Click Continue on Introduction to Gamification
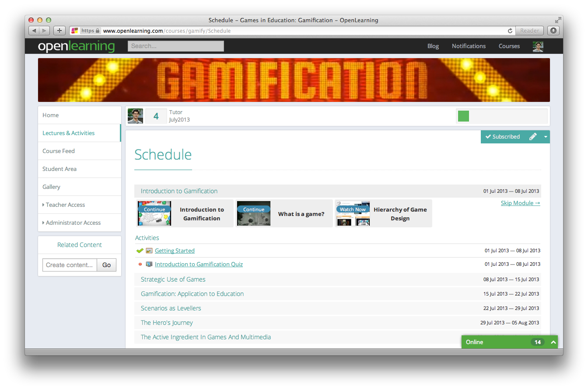The height and width of the screenshot is (390, 588). pos(154,209)
